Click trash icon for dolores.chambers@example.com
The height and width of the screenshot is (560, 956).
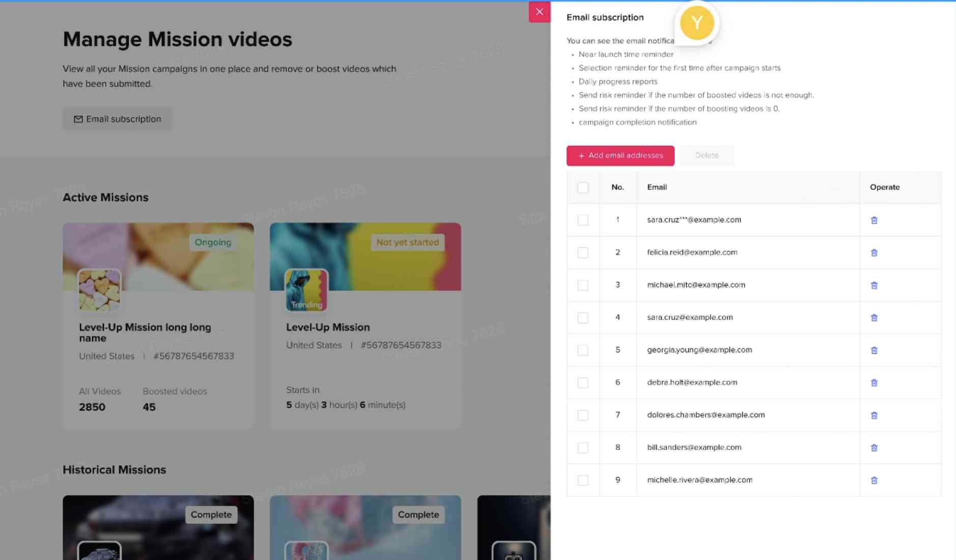tap(874, 415)
